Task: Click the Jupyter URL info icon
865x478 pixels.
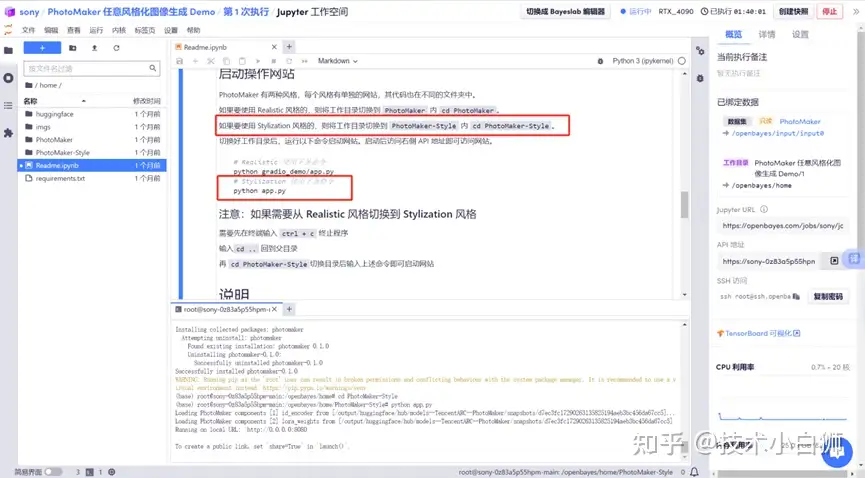Action: coord(764,209)
